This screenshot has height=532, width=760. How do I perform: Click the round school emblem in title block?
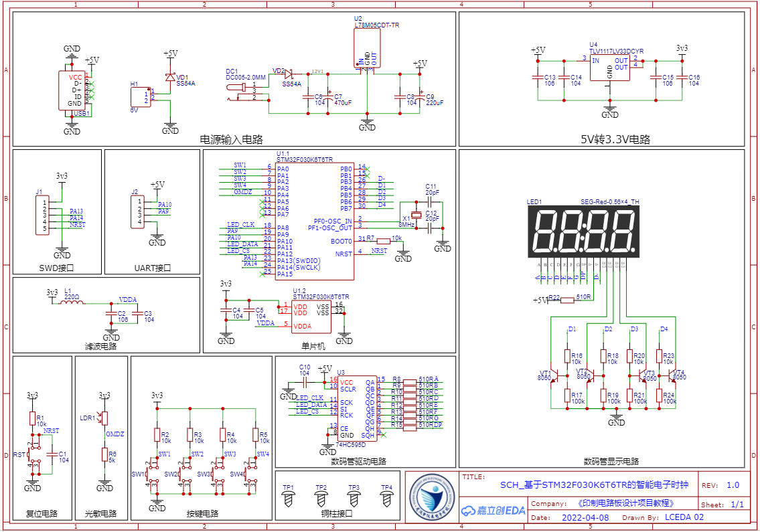[431, 498]
